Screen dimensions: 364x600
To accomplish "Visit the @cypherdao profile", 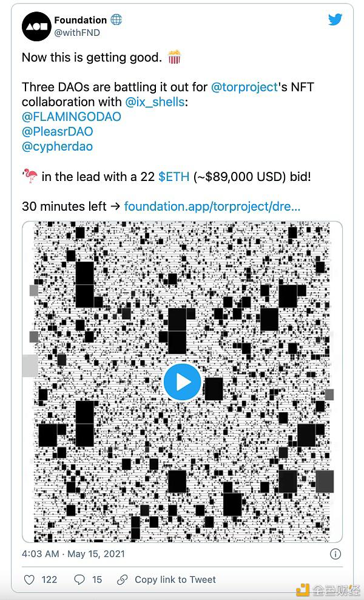I will (x=58, y=146).
